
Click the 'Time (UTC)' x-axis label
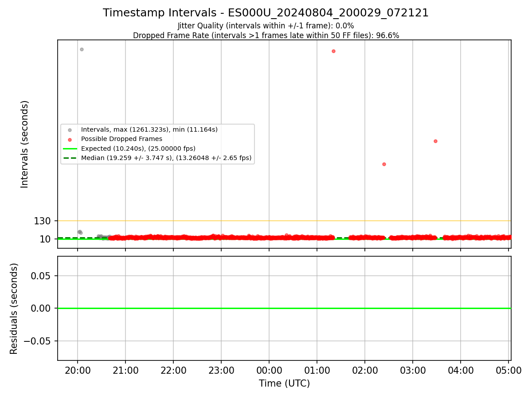[284, 383]
